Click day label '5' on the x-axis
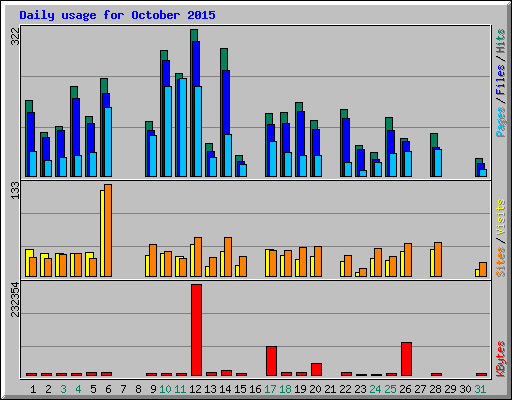512x400 pixels. coord(93,389)
